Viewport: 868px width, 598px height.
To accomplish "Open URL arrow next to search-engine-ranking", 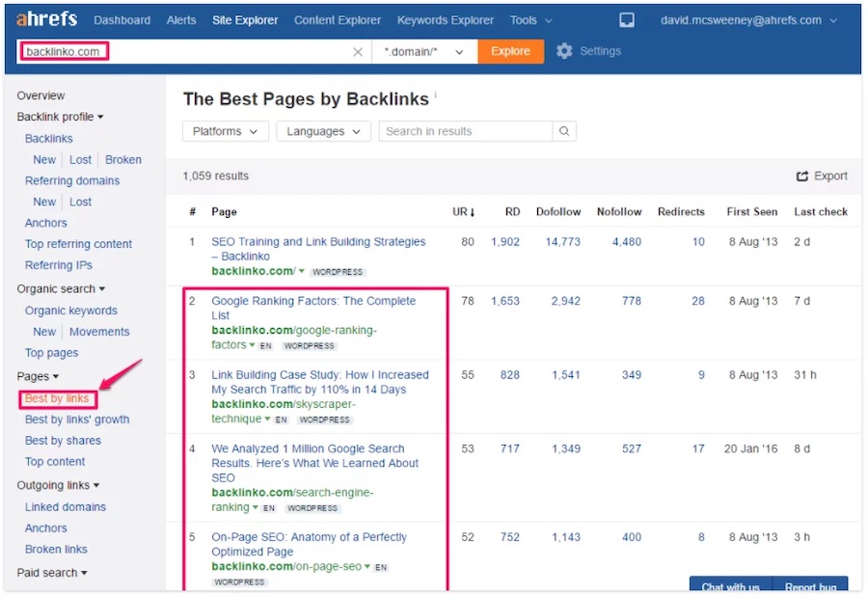I will coord(256,506).
